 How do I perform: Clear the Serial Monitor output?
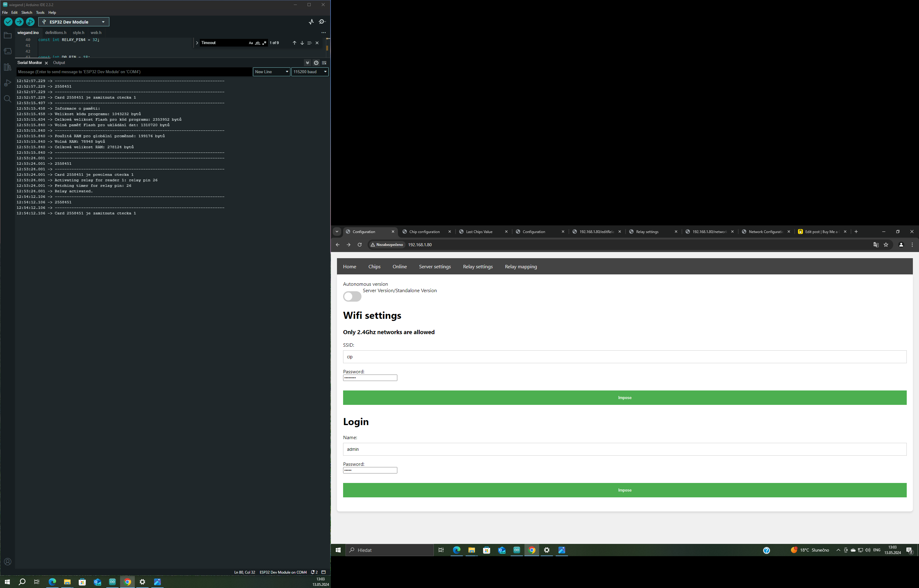[x=324, y=62]
